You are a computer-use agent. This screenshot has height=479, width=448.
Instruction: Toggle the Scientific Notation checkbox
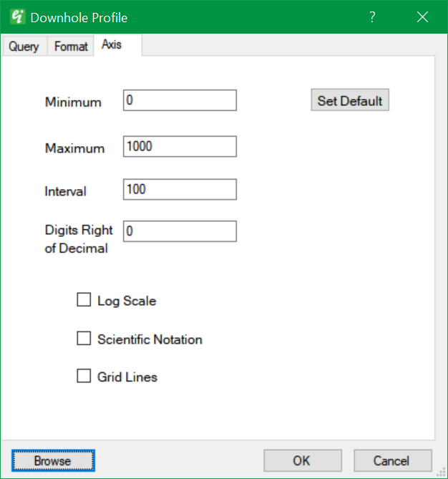pyautogui.click(x=84, y=339)
